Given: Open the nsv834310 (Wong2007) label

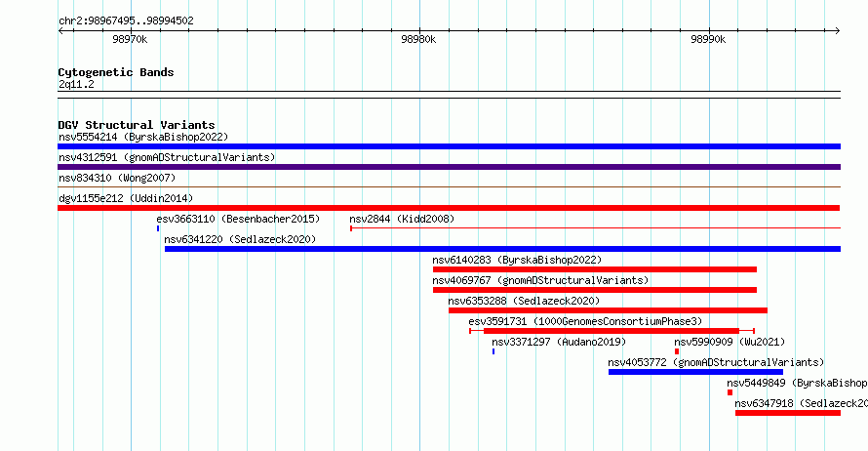Looking at the screenshot, I should (x=117, y=178).
